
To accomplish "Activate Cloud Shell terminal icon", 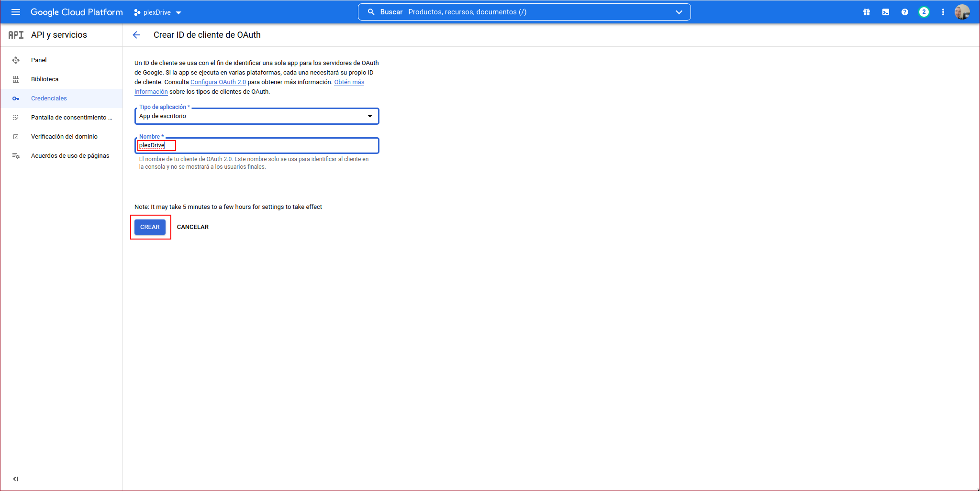I will 885,12.
